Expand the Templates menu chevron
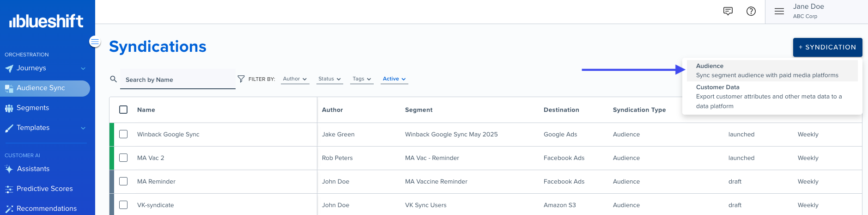 pos(83,128)
